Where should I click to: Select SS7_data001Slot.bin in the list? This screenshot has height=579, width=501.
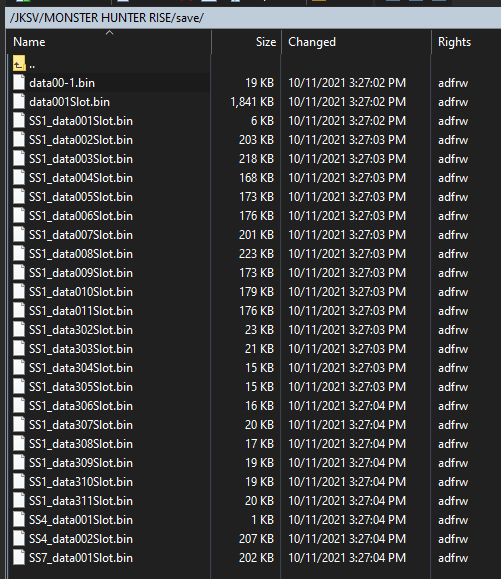click(x=81, y=558)
